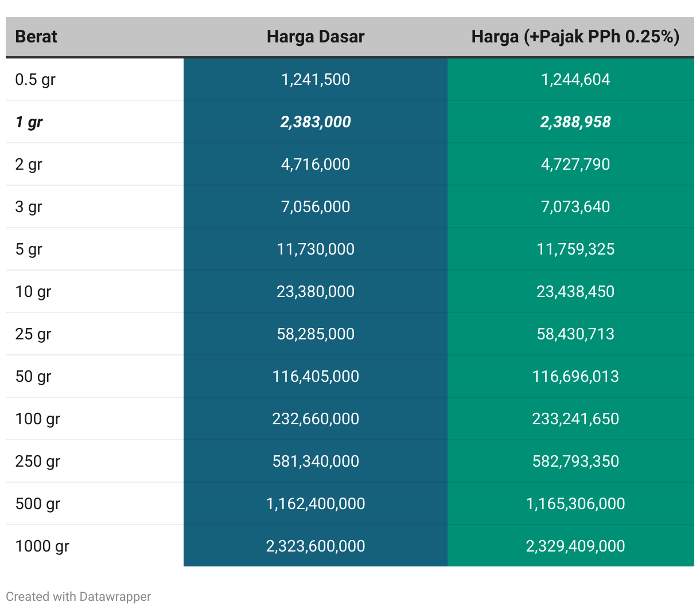The width and height of the screenshot is (700, 610).
Task: Click the 50 gr row label
Action: 33,376
